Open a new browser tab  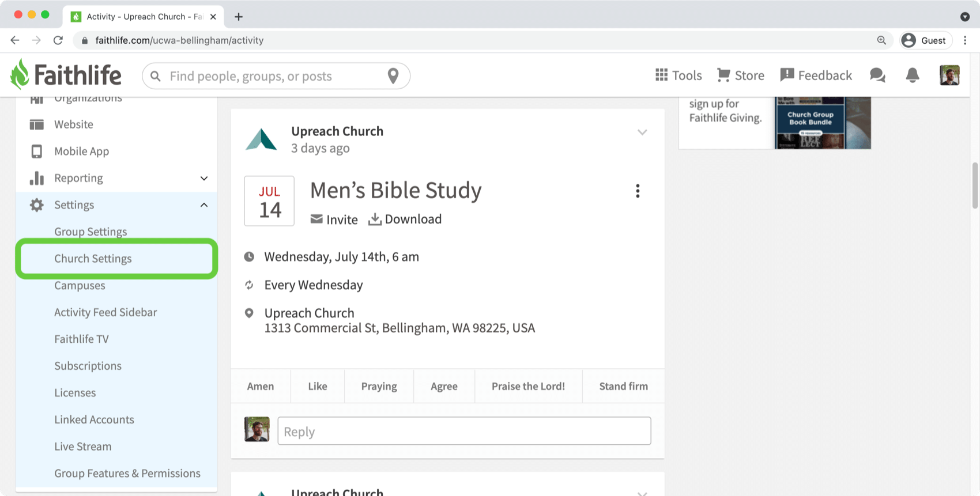(239, 17)
